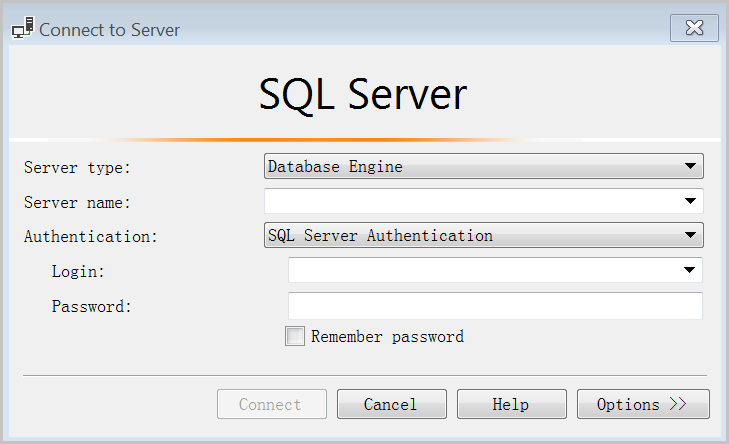Click the Server name label
The image size is (729, 444).
pyautogui.click(x=77, y=203)
